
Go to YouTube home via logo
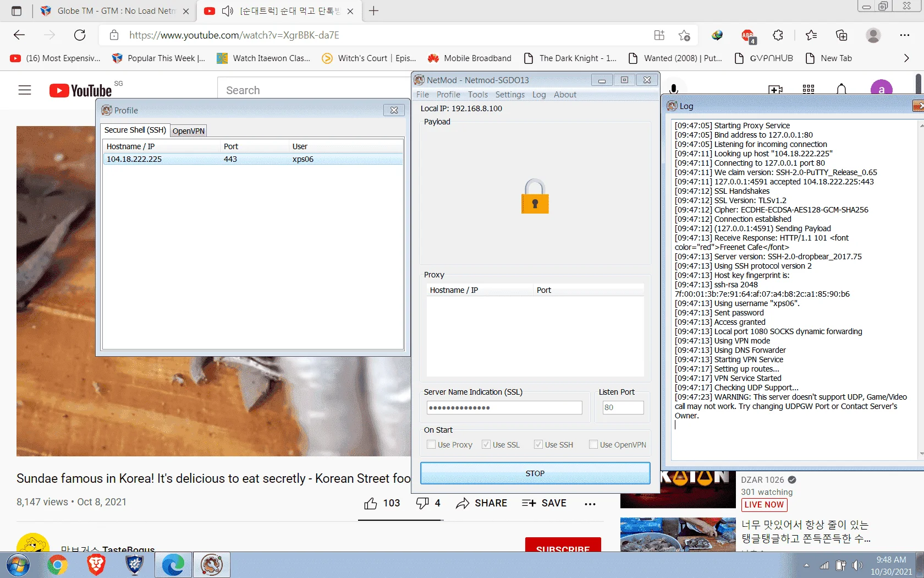81,90
